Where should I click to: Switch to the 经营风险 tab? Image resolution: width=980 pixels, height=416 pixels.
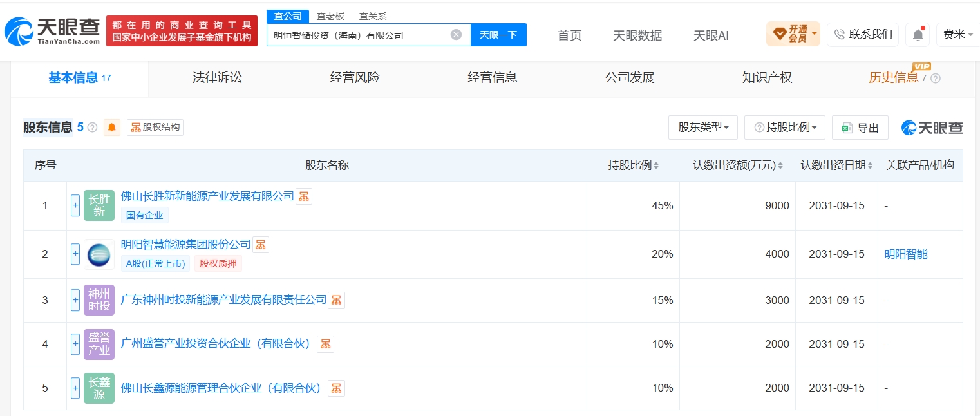point(355,78)
